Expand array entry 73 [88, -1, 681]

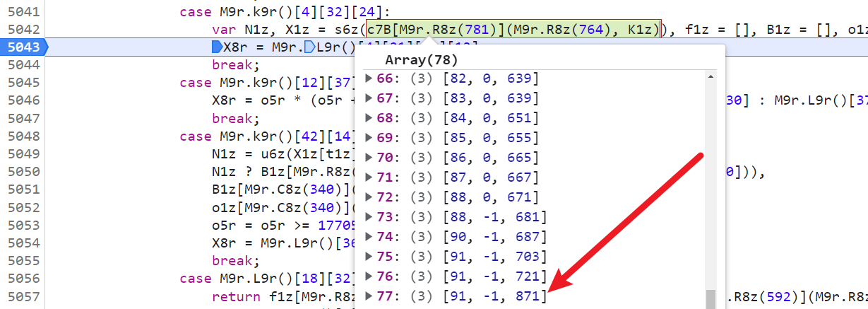[x=369, y=216]
